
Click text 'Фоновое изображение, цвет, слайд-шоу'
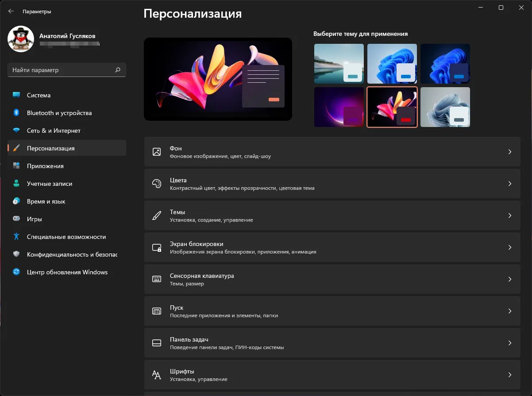click(220, 156)
